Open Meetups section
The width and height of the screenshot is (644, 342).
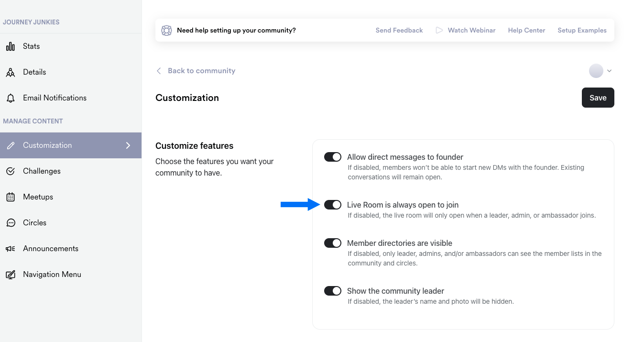[71, 197]
